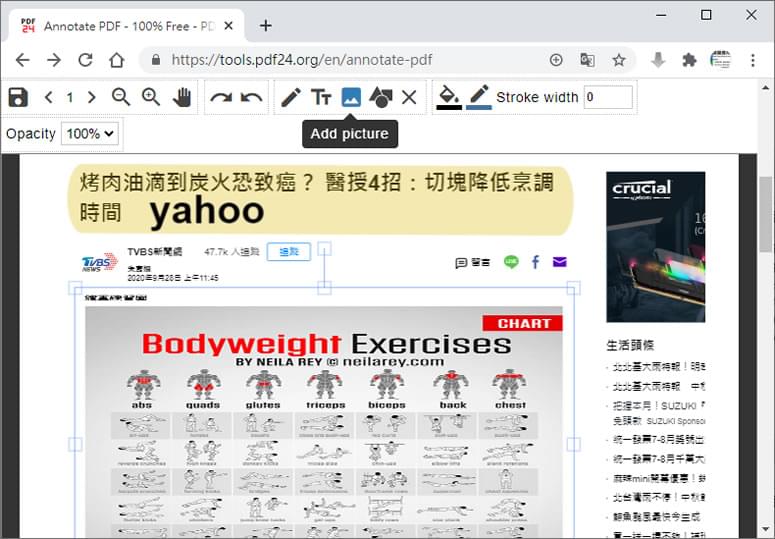Viewport: 775px width, 539px height.
Task: Zoom out with the minus magnifier
Action: 121,97
